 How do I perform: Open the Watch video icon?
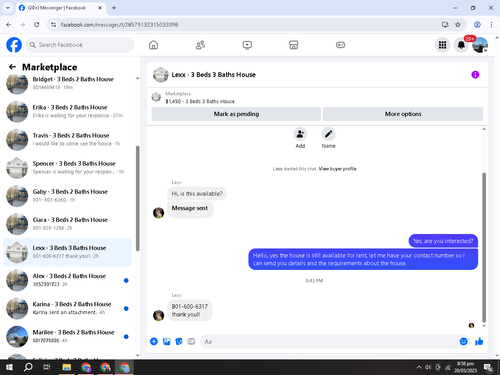pyautogui.click(x=247, y=45)
